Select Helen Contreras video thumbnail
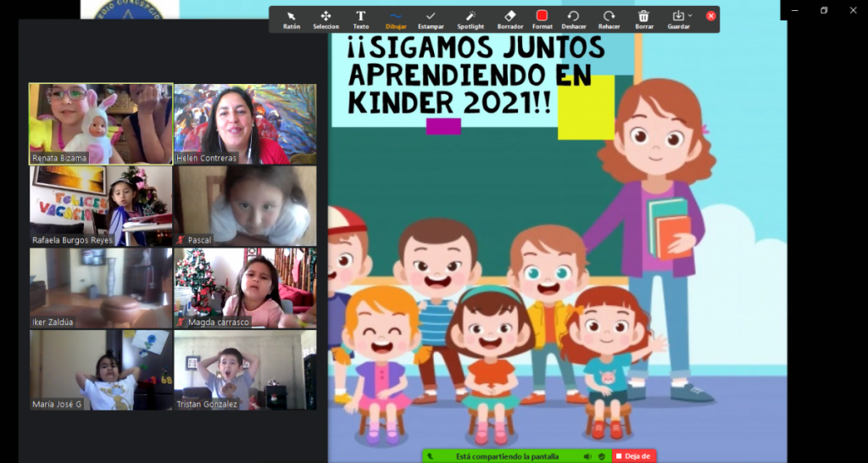Screen dimensions: 868x463 click(x=245, y=124)
